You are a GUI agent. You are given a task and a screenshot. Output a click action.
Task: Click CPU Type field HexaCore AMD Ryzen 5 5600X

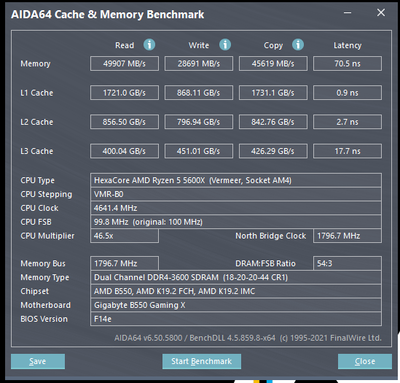236,180
